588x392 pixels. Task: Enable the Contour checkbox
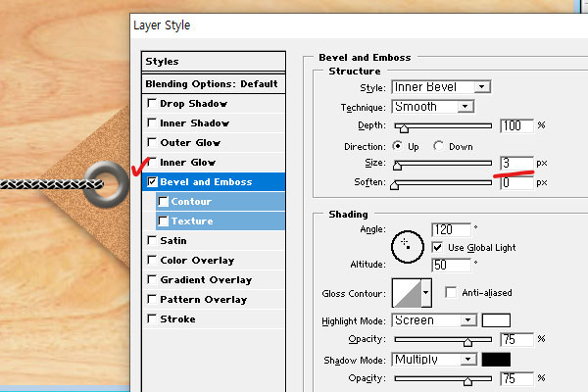(x=163, y=202)
